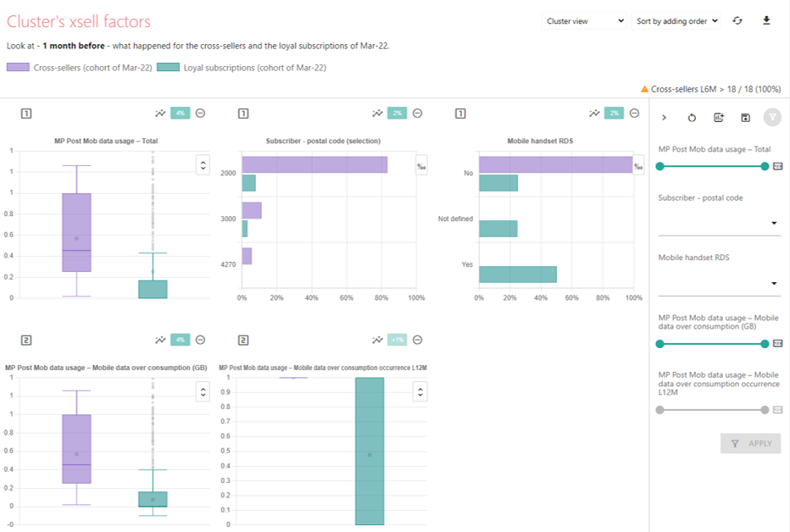Click the teal bar in occurrence L12M chart
This screenshot has height=532, width=790.
pyautogui.click(x=370, y=451)
